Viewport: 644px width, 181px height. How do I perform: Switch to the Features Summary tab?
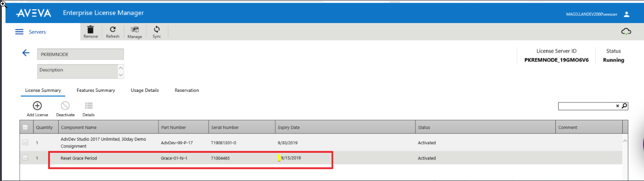point(96,90)
